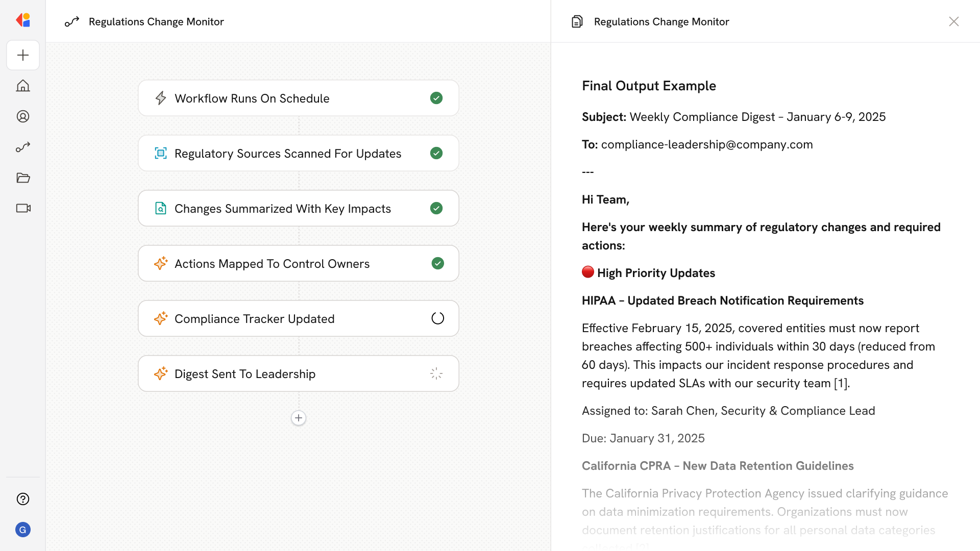Screen dimensions: 980x551
Task: Open the document search icon on Changes Summarized step
Action: point(161,208)
